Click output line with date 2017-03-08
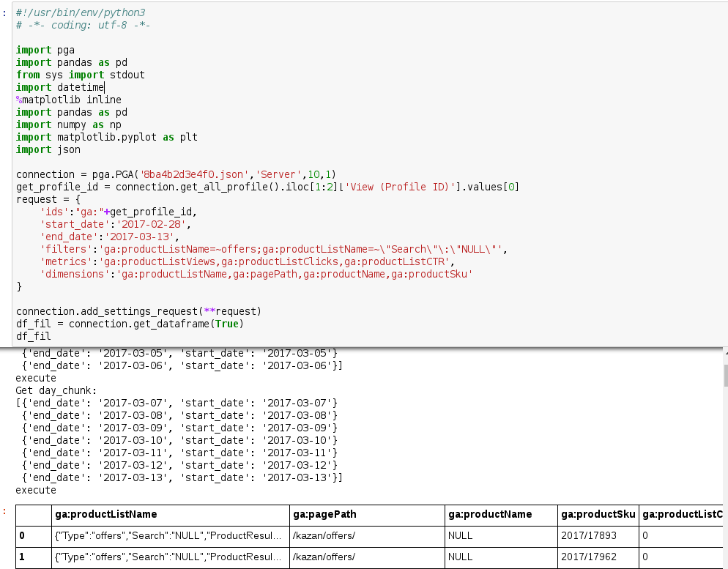Image resolution: width=728 pixels, height=569 pixels. click(179, 416)
